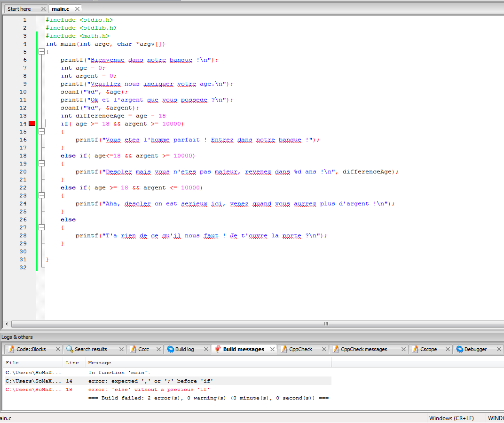Click the Build log gear icon

(169, 349)
